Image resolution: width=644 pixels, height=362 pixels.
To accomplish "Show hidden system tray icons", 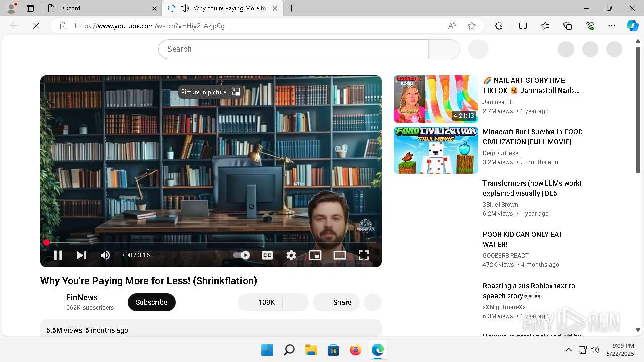I will 569,350.
